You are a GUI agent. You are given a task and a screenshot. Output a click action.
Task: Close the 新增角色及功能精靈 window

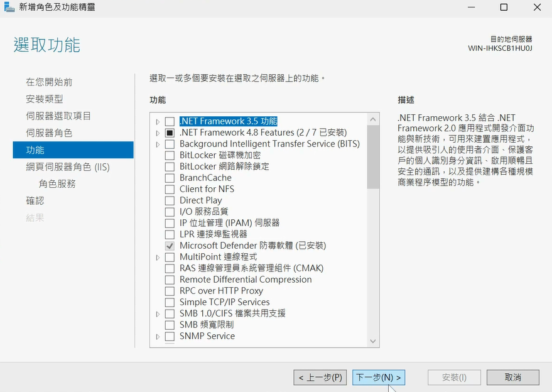537,7
